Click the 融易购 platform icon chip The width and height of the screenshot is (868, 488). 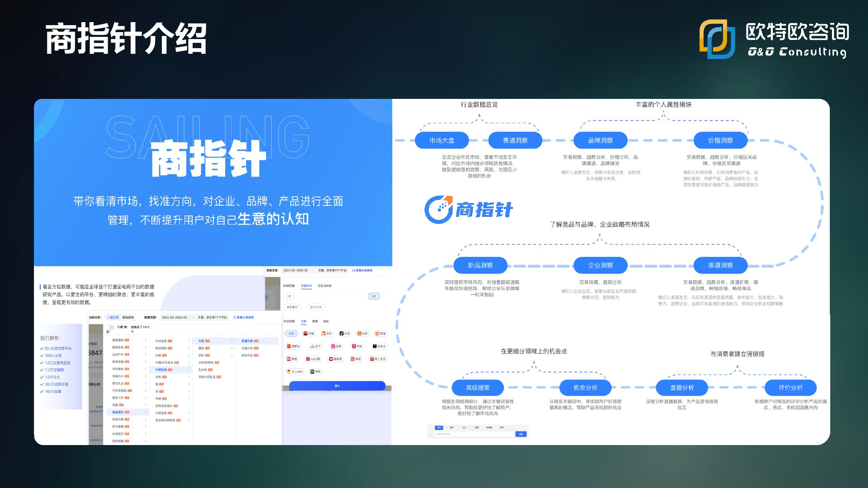click(335, 359)
